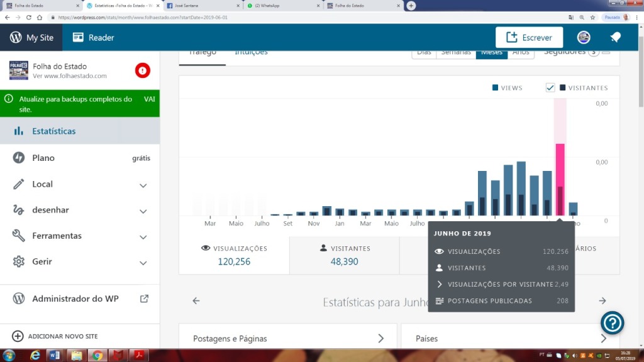Toggle the Visitantes chart checkbox
This screenshot has width=644, height=362.
pyautogui.click(x=550, y=88)
